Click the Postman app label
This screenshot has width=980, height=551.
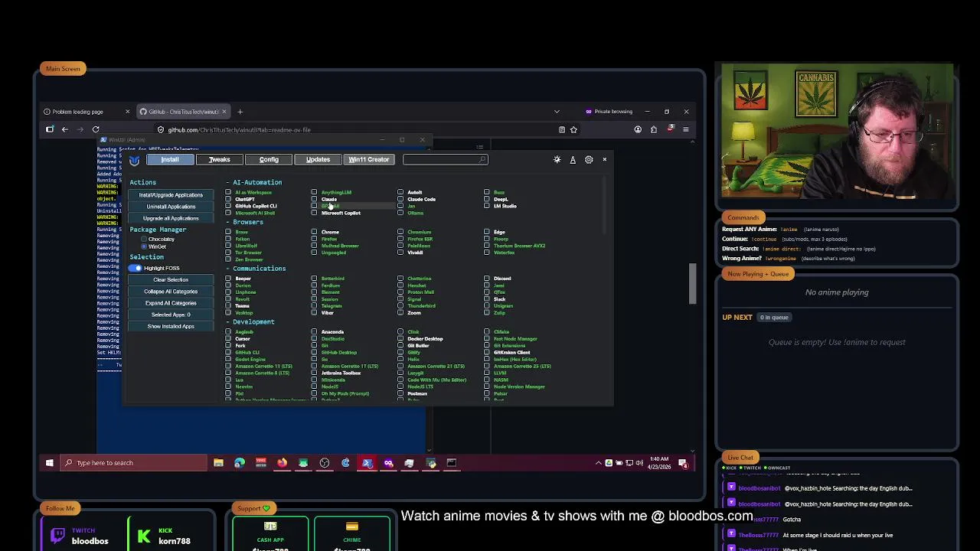click(x=417, y=393)
